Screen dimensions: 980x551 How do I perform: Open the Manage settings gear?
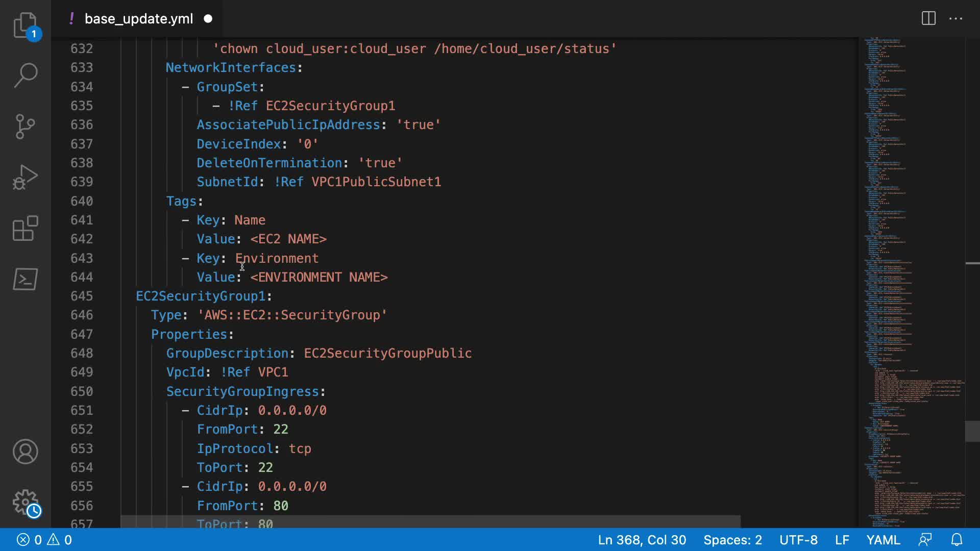(25, 503)
